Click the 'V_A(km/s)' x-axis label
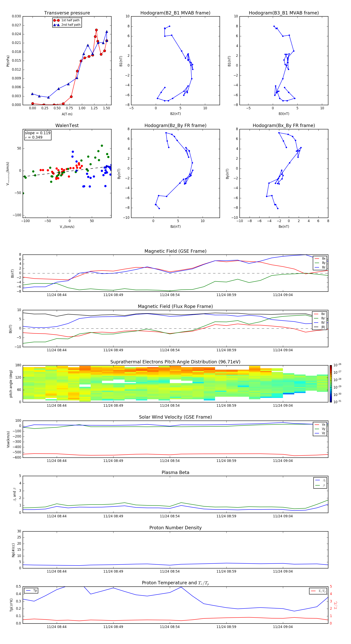The image size is (351, 644). pos(67,227)
